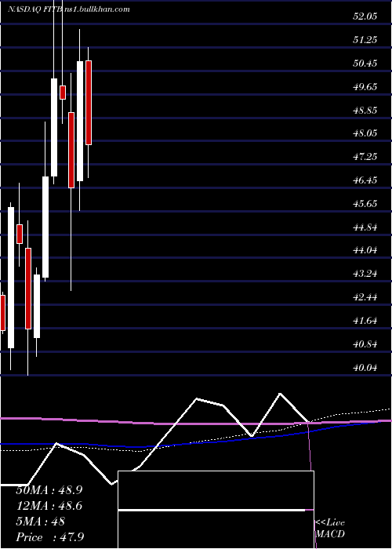This screenshot has height=549, width=392.
Task: Click the 46.45 price axis label
Action: (x=365, y=180)
